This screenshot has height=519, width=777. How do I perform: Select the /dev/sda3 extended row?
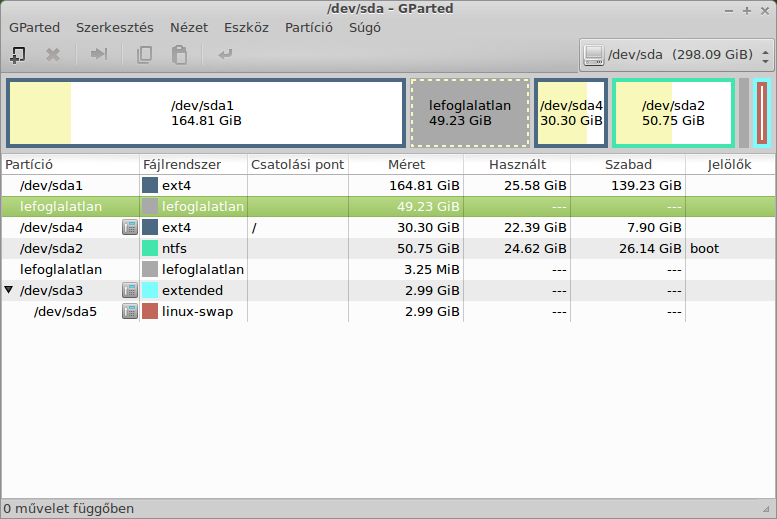click(x=388, y=290)
